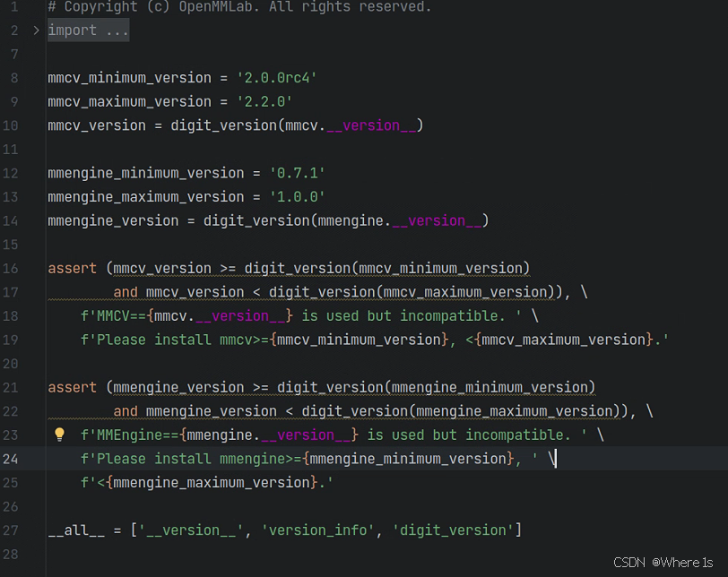Click the mmengine_version assignment on line 14

pos(113,220)
